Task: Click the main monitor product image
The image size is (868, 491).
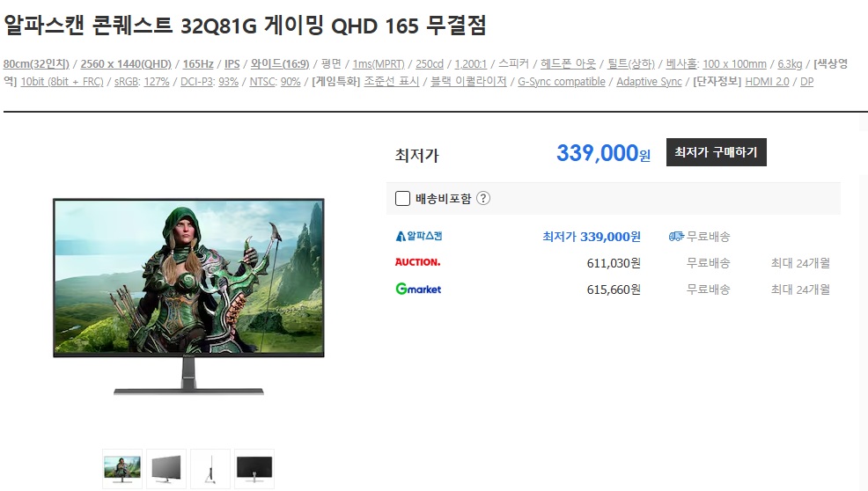Action: pos(188,297)
